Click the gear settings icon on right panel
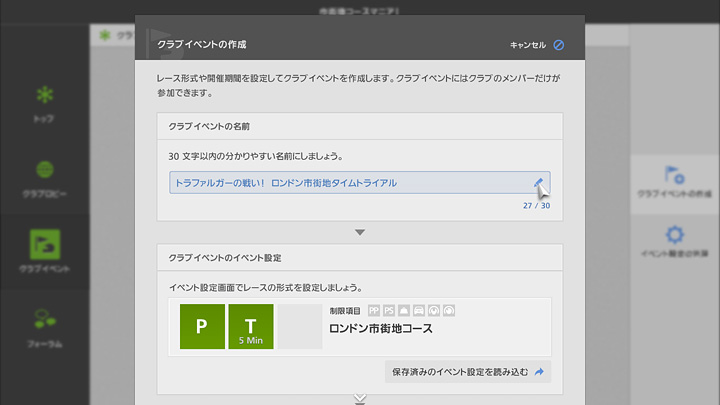Viewport: 720px width, 405px height. pos(674,237)
